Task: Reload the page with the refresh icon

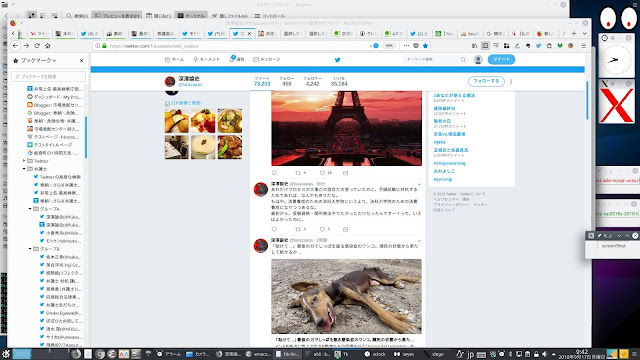Action: click(37, 46)
